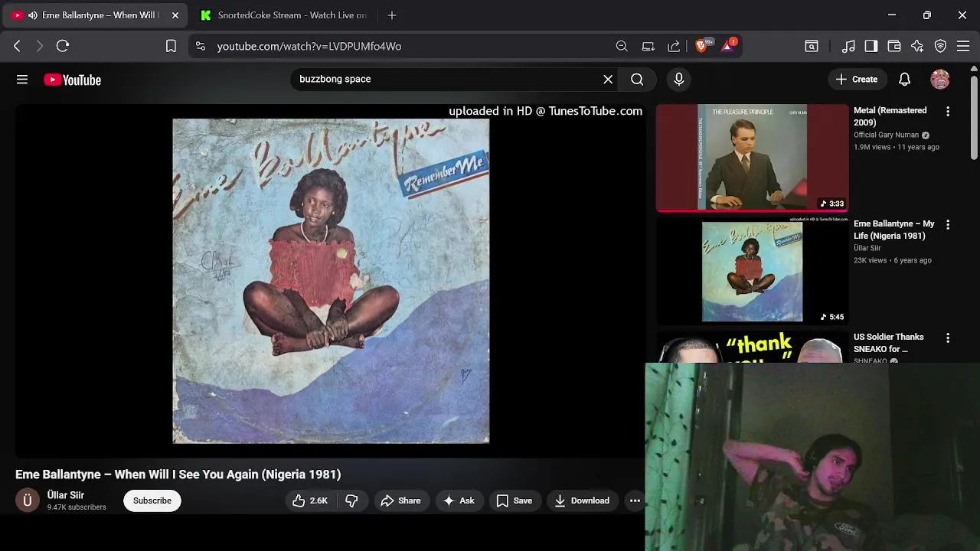Open Eme Ballantyne – My Life title link
980x551 pixels.
(894, 230)
